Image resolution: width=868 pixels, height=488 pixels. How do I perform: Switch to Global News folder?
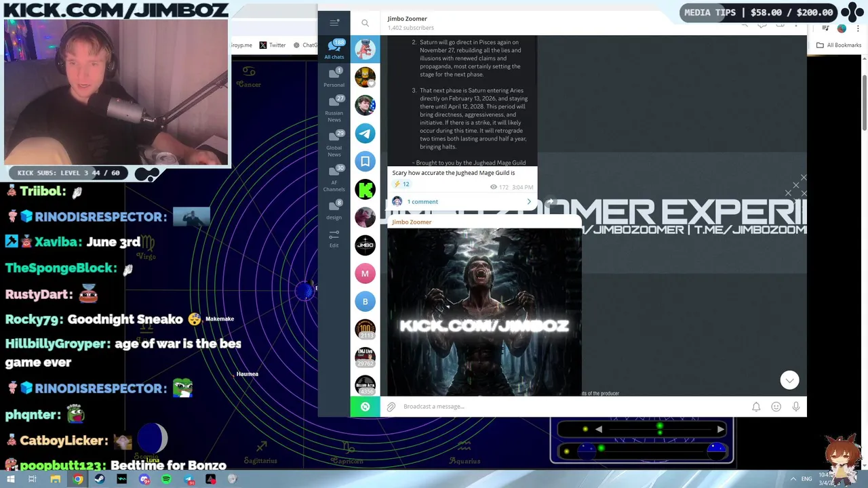pos(334,144)
